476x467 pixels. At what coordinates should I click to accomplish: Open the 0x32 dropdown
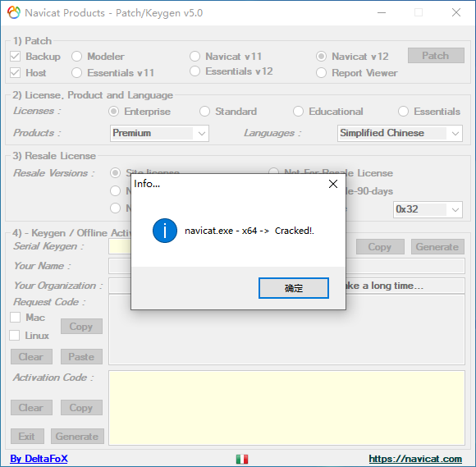coord(428,209)
